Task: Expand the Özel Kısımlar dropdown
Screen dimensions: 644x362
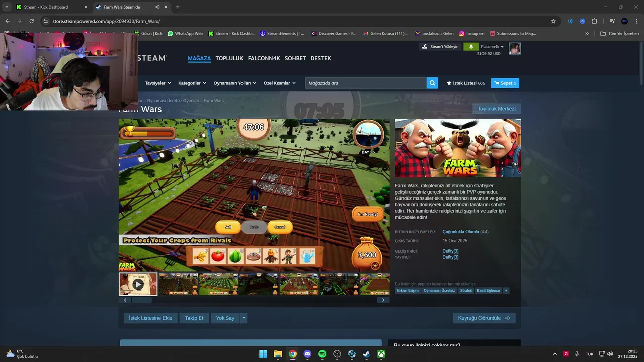Action: pos(280,83)
